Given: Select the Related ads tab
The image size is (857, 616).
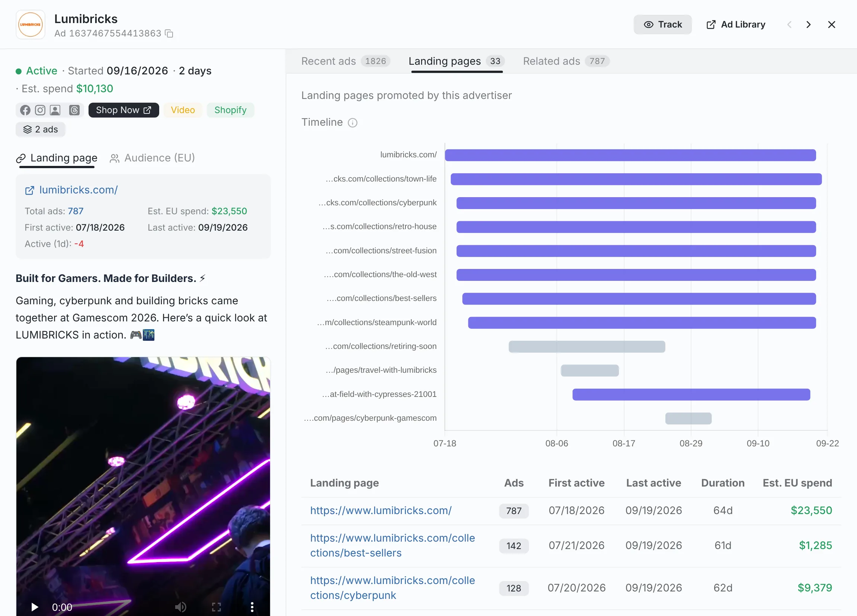Looking at the screenshot, I should pyautogui.click(x=566, y=61).
